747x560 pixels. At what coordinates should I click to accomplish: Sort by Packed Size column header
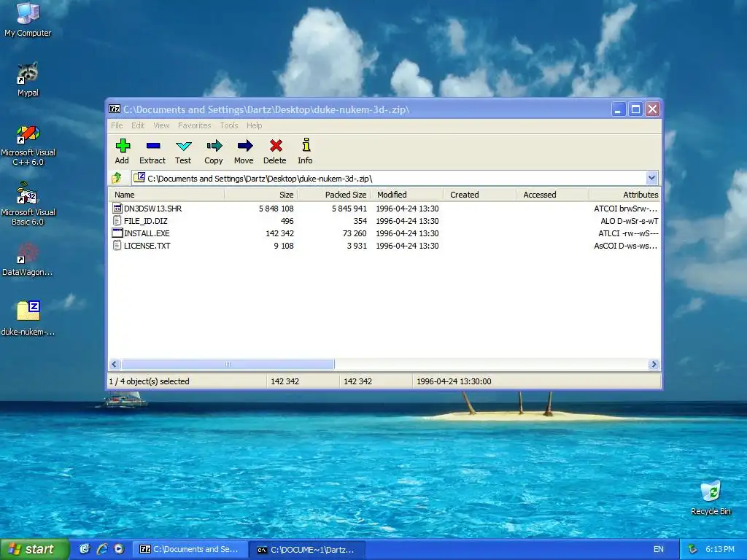334,194
